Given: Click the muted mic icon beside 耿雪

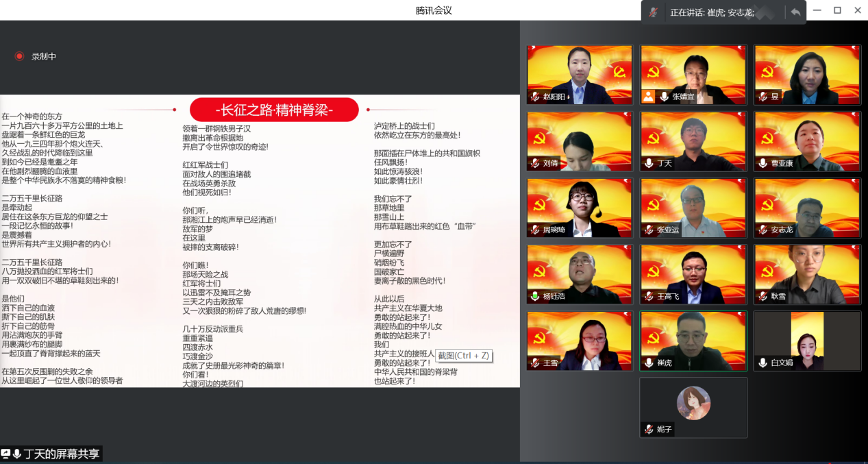Looking at the screenshot, I should pos(762,296).
